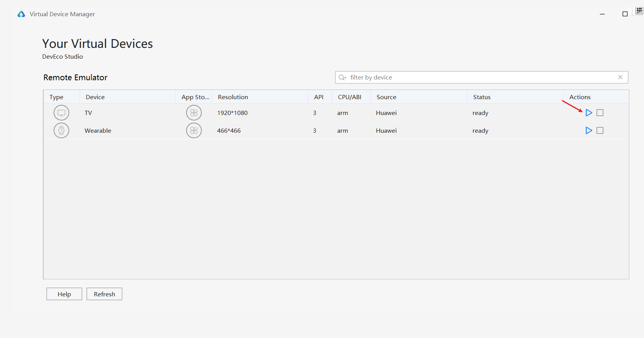Sort by the Status column header
Viewport: 644px width, 338px height.
(481, 97)
